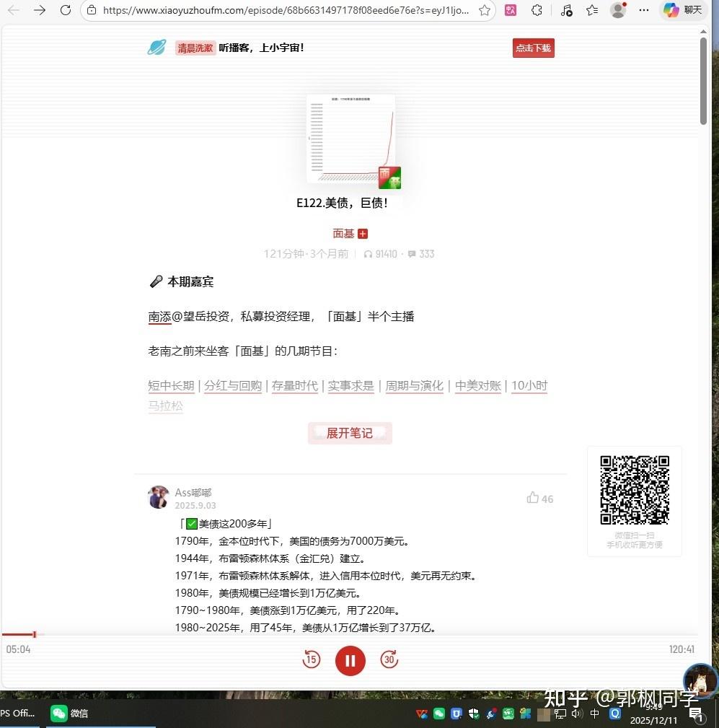Open browser settings via the ellipsis menu
The width and height of the screenshot is (719, 728).
(x=644, y=10)
